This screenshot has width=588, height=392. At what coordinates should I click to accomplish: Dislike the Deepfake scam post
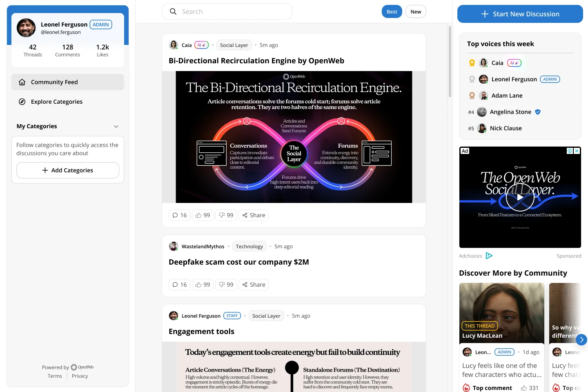pyautogui.click(x=226, y=285)
